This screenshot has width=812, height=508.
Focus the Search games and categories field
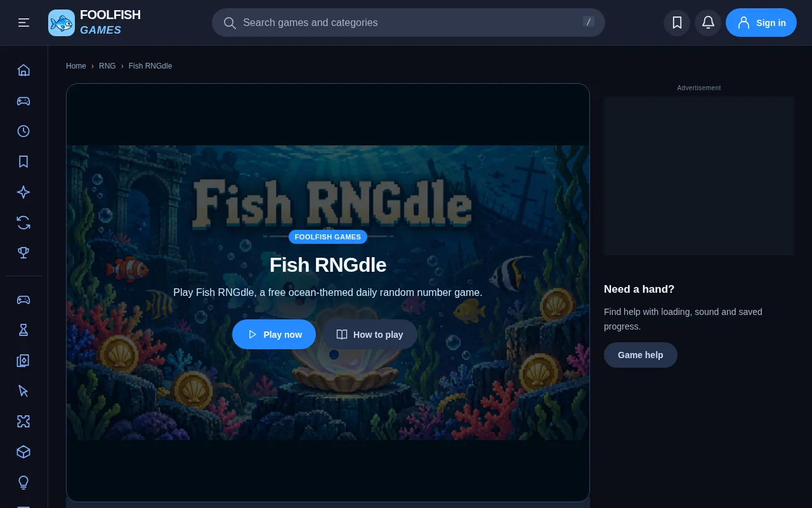pyautogui.click(x=409, y=23)
